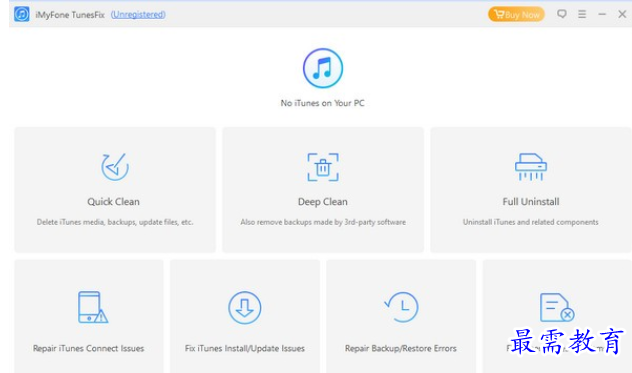Open Repair Backup/Restore Errors label
632x373 pixels.
(x=401, y=348)
